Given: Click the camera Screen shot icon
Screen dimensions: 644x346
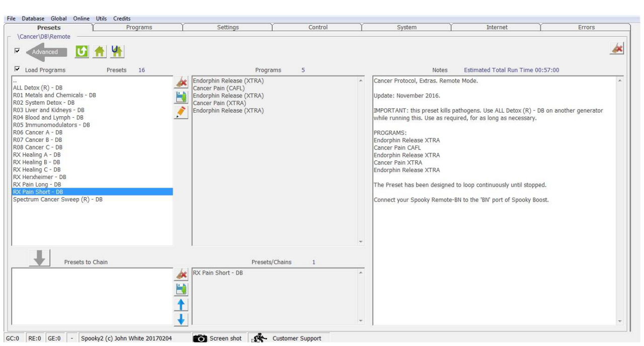Looking at the screenshot, I should [200, 338].
